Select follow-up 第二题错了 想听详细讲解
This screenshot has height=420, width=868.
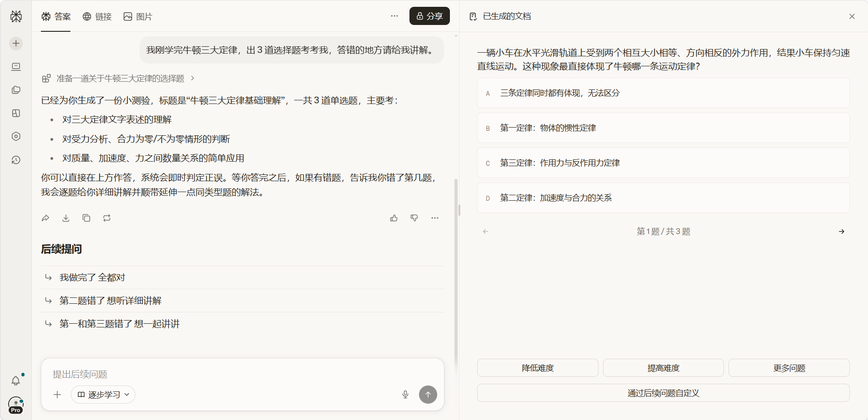point(242,301)
